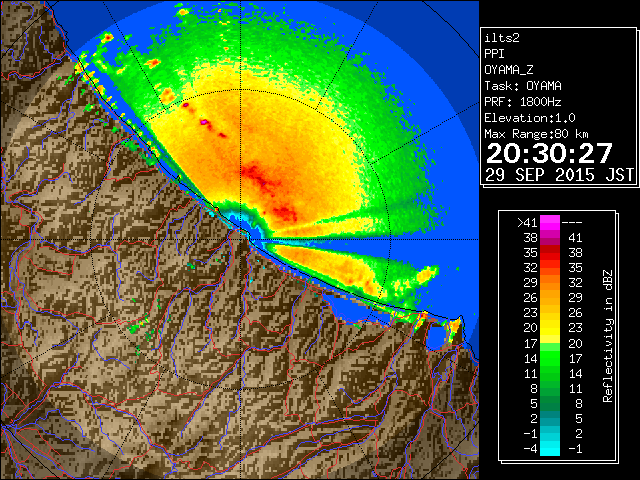Click the 'OYAMA_Z' product label

(509, 70)
